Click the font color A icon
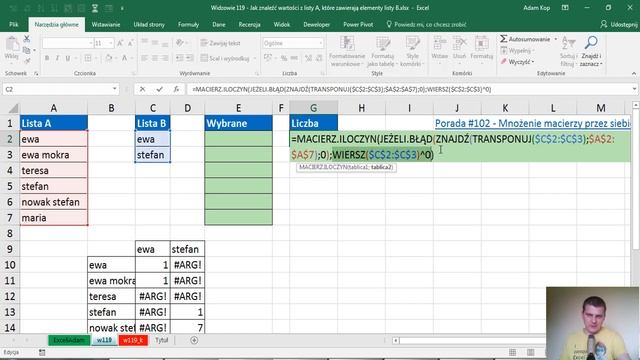The height and width of the screenshot is (360, 640). (124, 58)
